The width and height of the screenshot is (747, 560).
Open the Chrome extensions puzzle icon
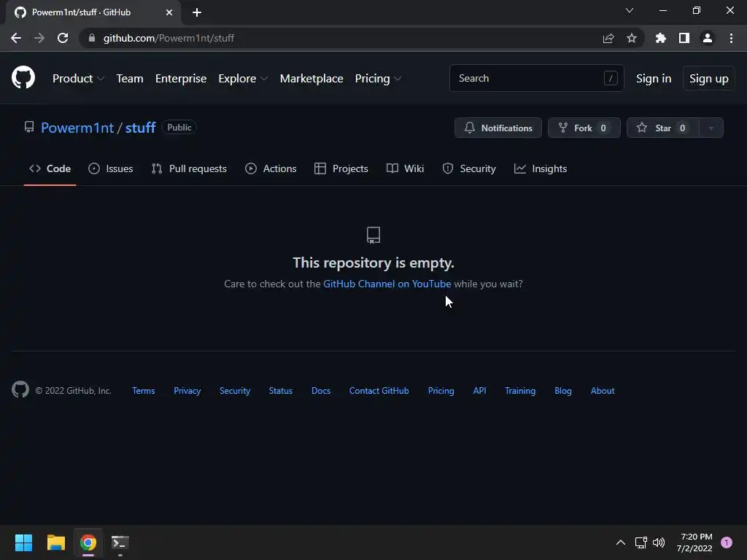click(x=660, y=38)
